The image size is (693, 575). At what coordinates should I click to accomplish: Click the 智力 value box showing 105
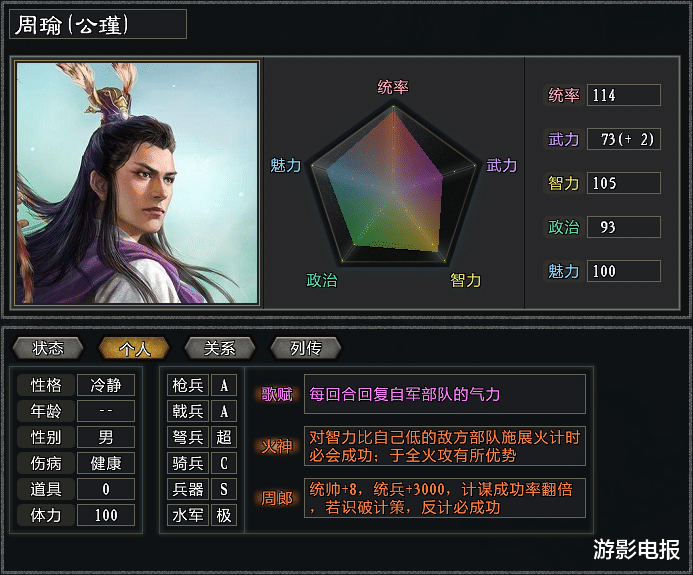tap(624, 183)
